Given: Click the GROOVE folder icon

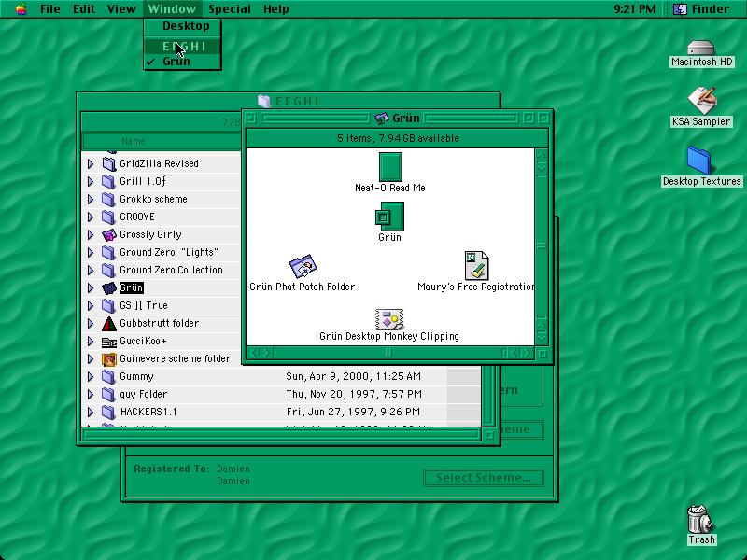Looking at the screenshot, I should click(x=109, y=217).
